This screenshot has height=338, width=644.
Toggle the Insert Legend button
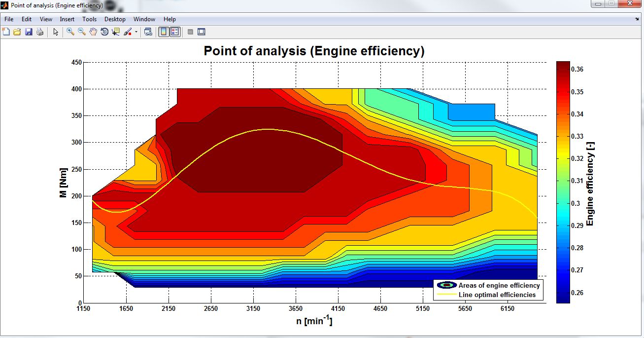coord(174,32)
